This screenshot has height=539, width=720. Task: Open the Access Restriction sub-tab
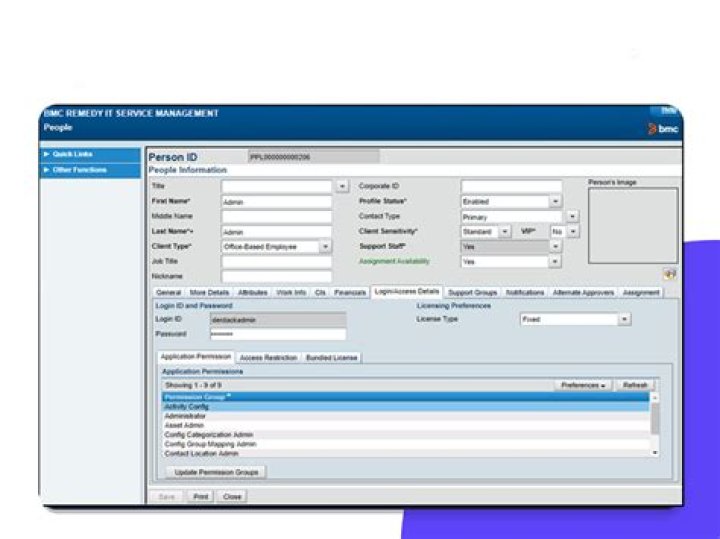[x=268, y=358]
